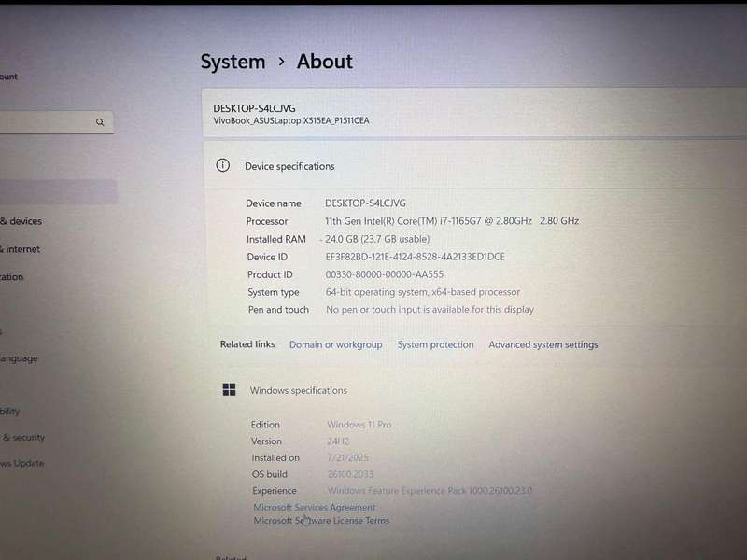This screenshot has width=747, height=560.
Task: Open the '& internet' sidebar section
Action: [20, 249]
